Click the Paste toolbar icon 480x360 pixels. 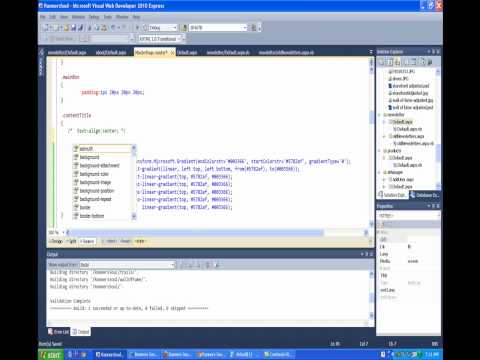(104, 28)
